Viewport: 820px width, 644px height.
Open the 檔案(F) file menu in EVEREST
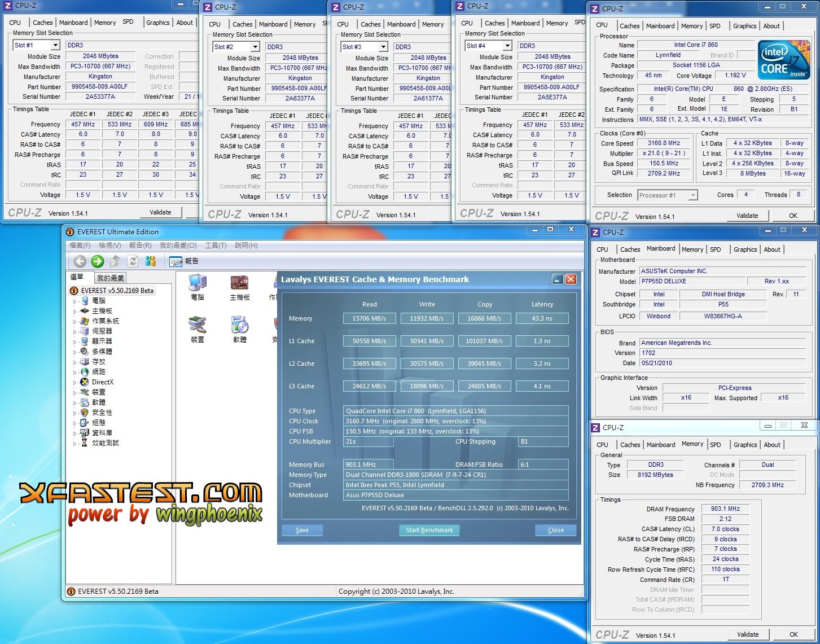pyautogui.click(x=80, y=246)
